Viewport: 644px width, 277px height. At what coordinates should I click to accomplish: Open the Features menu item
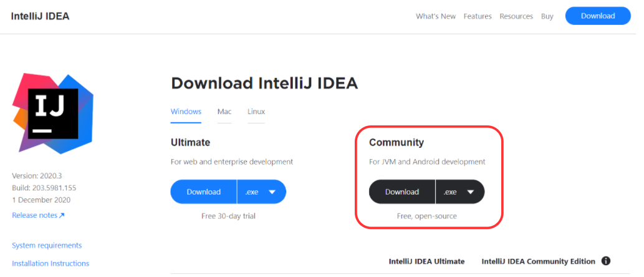[x=478, y=16]
